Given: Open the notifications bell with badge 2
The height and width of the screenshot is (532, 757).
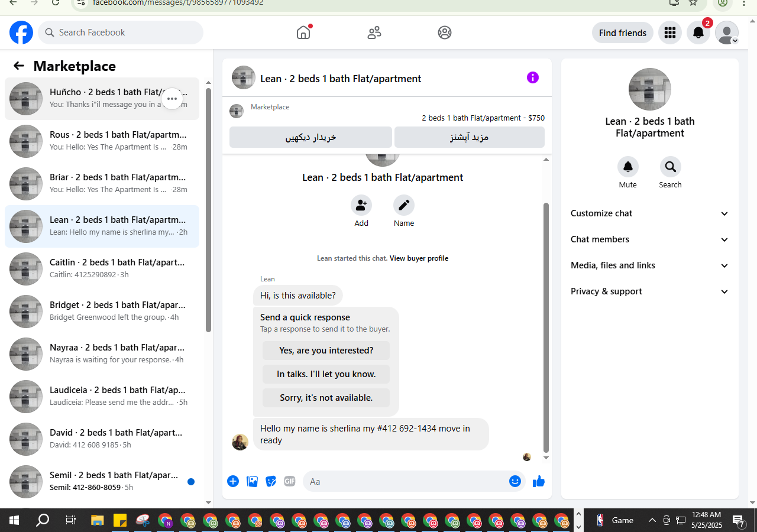Looking at the screenshot, I should 698,33.
